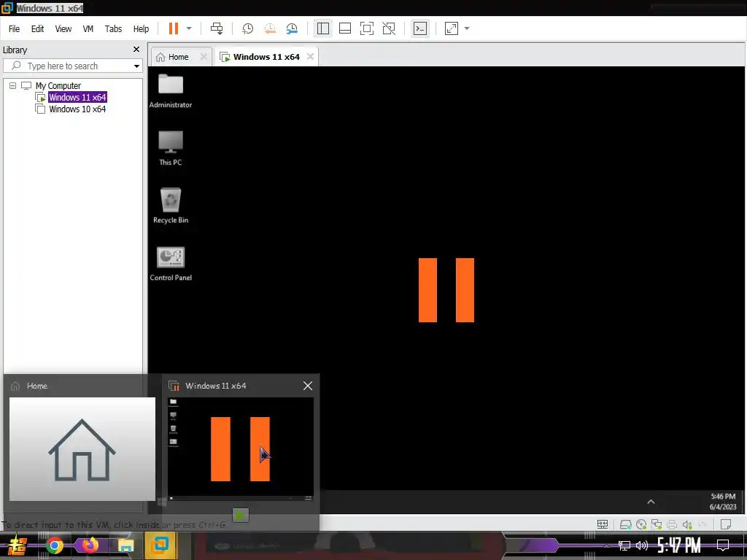Screen dimensions: 747x560
Task: Click the stretch guest display button
Action: click(451, 28)
